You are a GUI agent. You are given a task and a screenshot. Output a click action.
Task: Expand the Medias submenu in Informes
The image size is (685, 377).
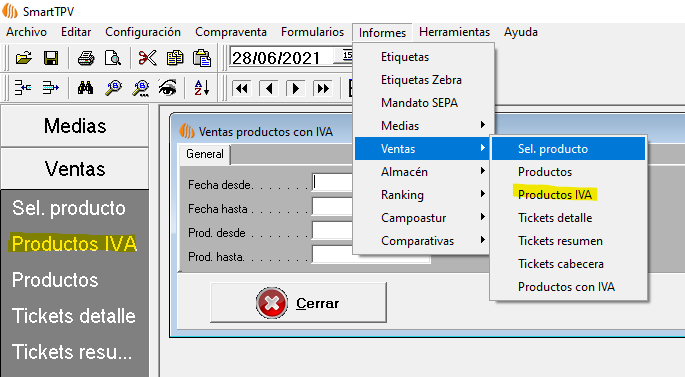coord(424,126)
